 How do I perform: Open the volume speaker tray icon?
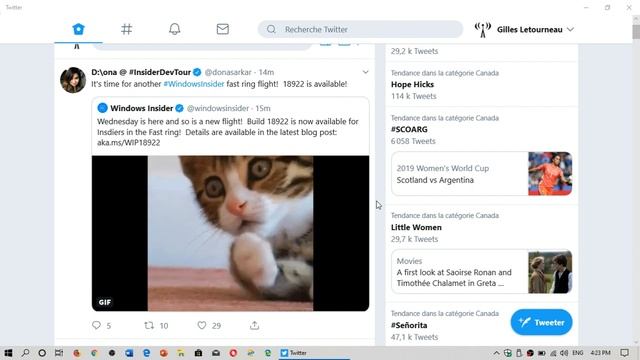pyautogui.click(x=564, y=353)
